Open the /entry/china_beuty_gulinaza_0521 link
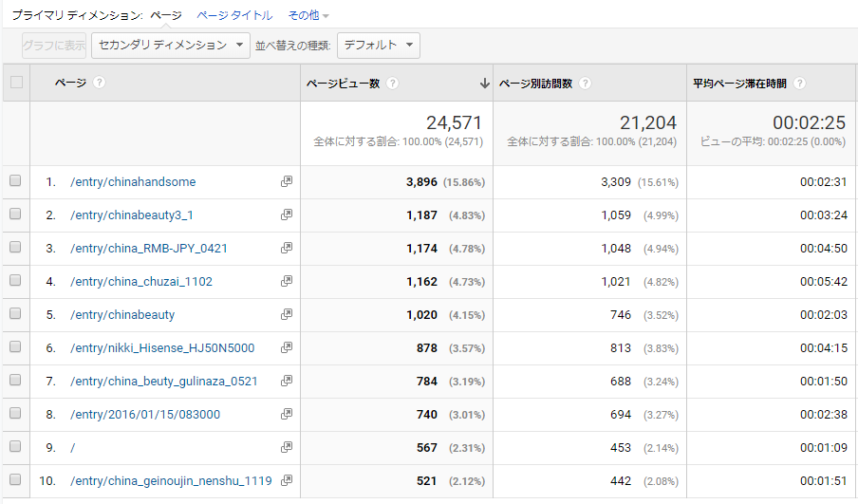This screenshot has height=504, width=858. tap(163, 382)
